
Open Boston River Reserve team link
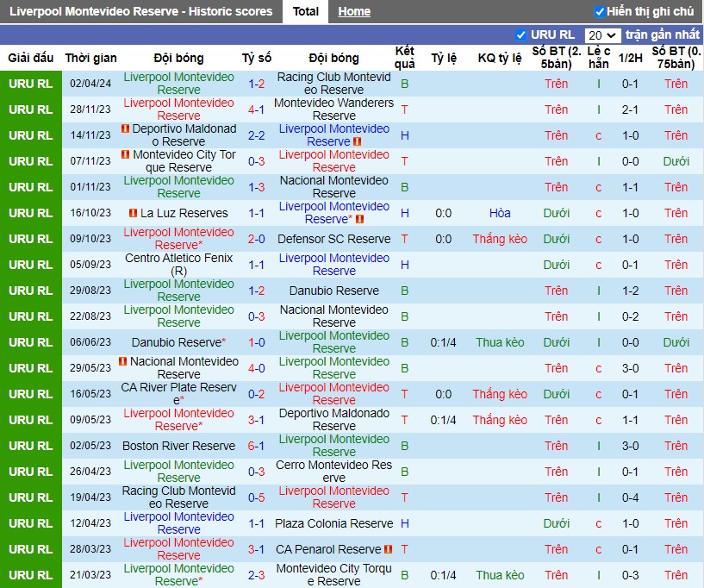178,446
